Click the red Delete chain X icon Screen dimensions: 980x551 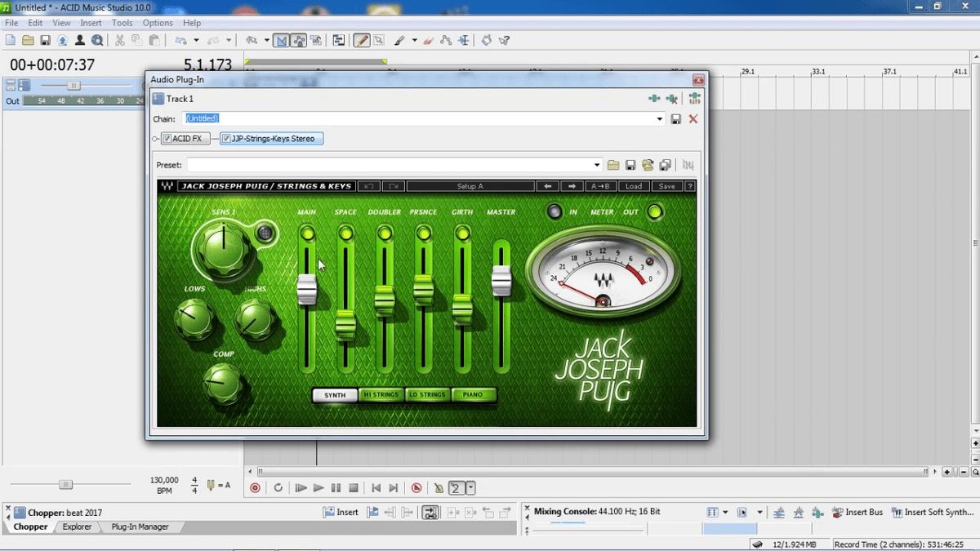pos(693,119)
